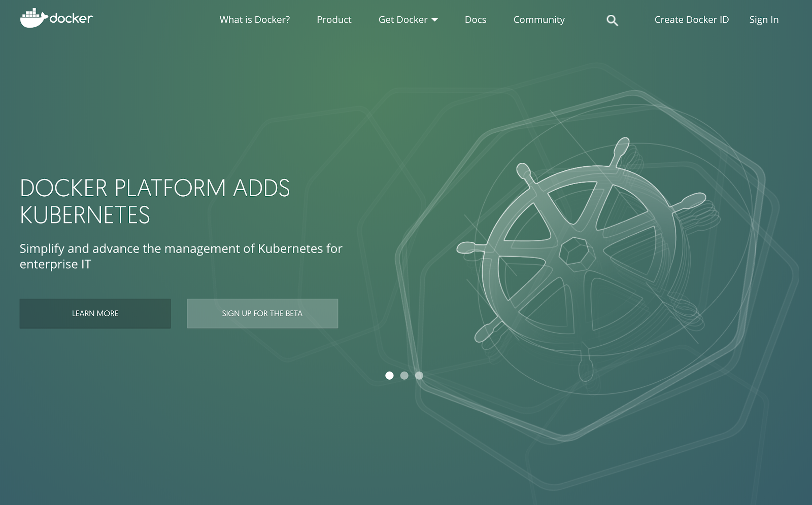Switch to the second carousel slide dot
Viewport: 812px width, 505px height.
(404, 376)
